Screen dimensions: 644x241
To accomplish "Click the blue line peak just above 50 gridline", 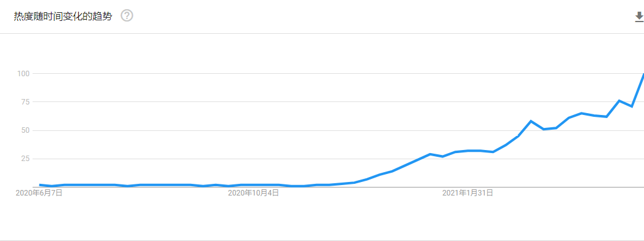I will coord(531,121).
